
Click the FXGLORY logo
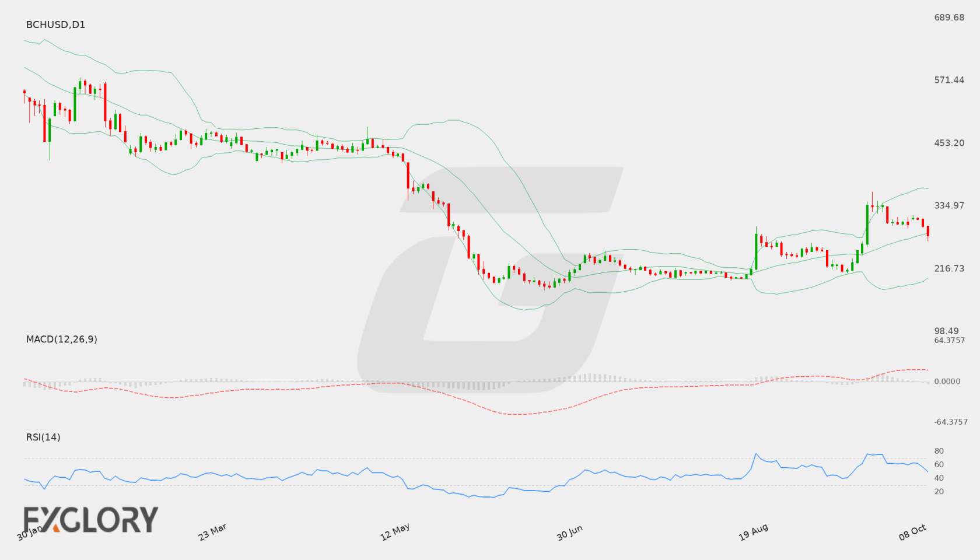[x=90, y=520]
